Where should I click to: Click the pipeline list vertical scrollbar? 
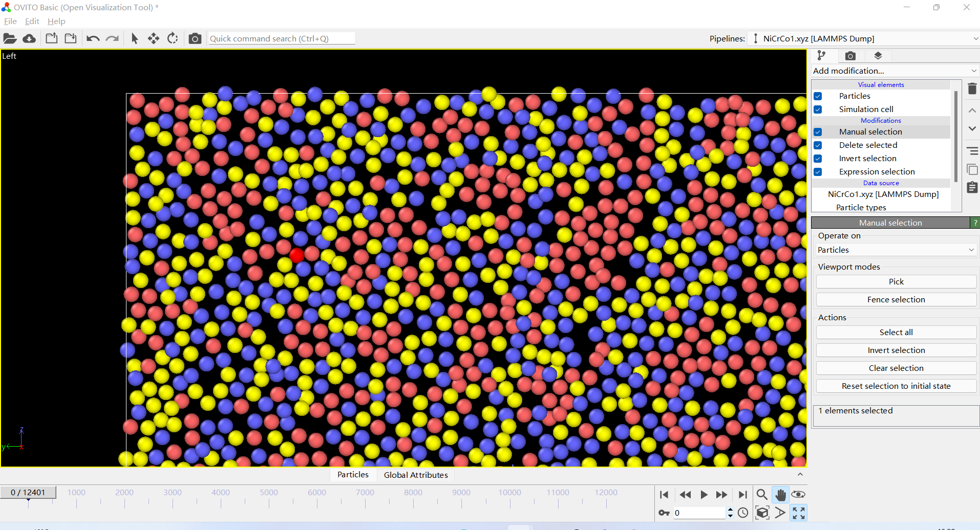[955, 136]
